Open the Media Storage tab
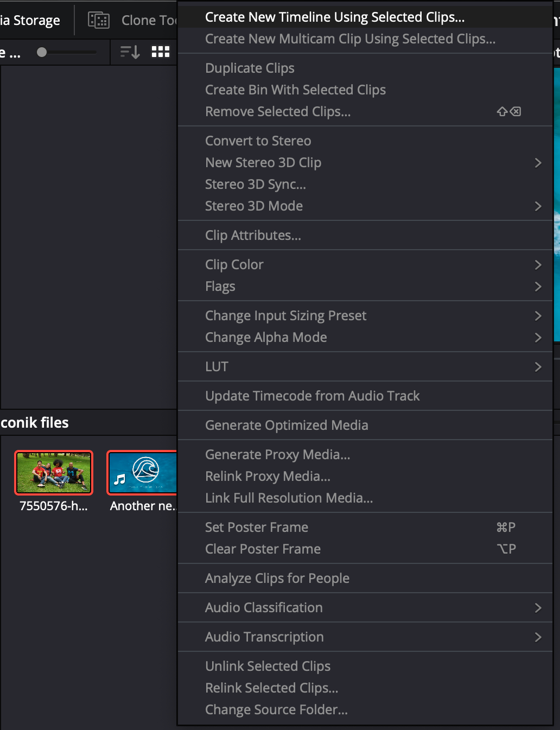This screenshot has width=560, height=730. click(x=30, y=20)
